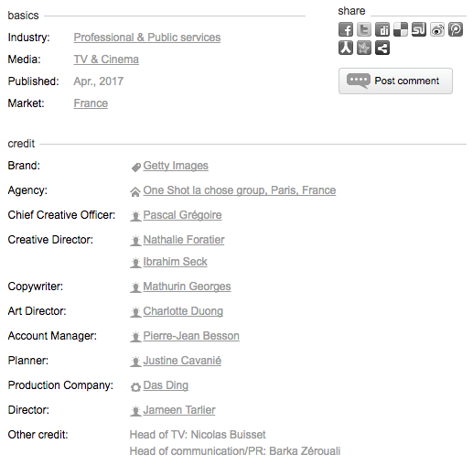This screenshot has height=476, width=473.
Task: Share using the StumbleUpon icon
Action: (x=419, y=29)
